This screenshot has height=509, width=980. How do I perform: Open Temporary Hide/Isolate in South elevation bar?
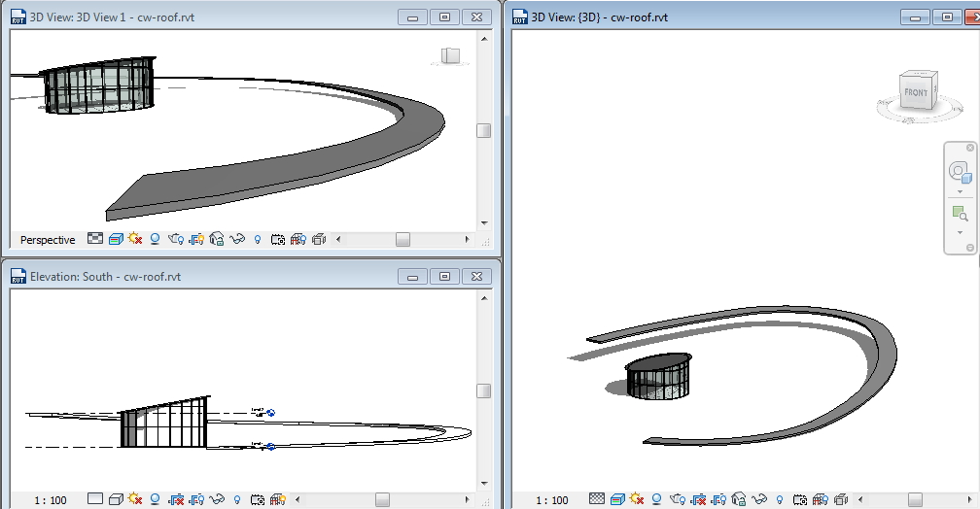(218, 499)
